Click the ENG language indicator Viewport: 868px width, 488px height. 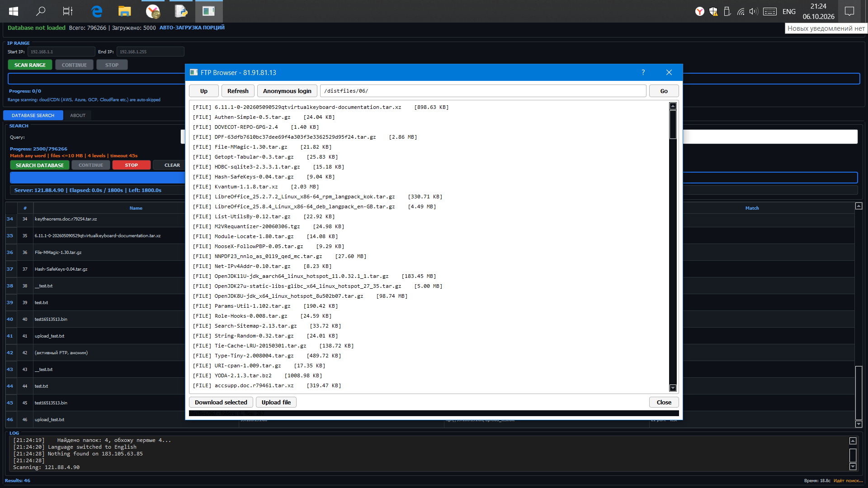(789, 11)
